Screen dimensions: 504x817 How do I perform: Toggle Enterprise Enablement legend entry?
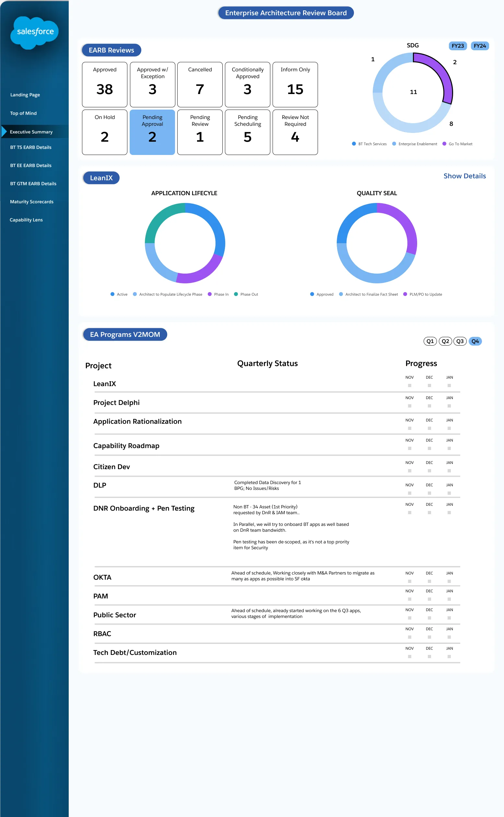click(415, 144)
